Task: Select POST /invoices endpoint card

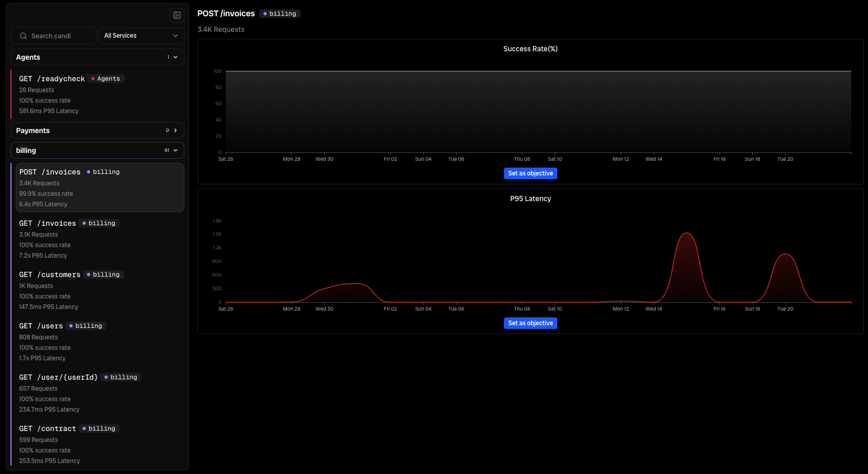Action: click(100, 188)
